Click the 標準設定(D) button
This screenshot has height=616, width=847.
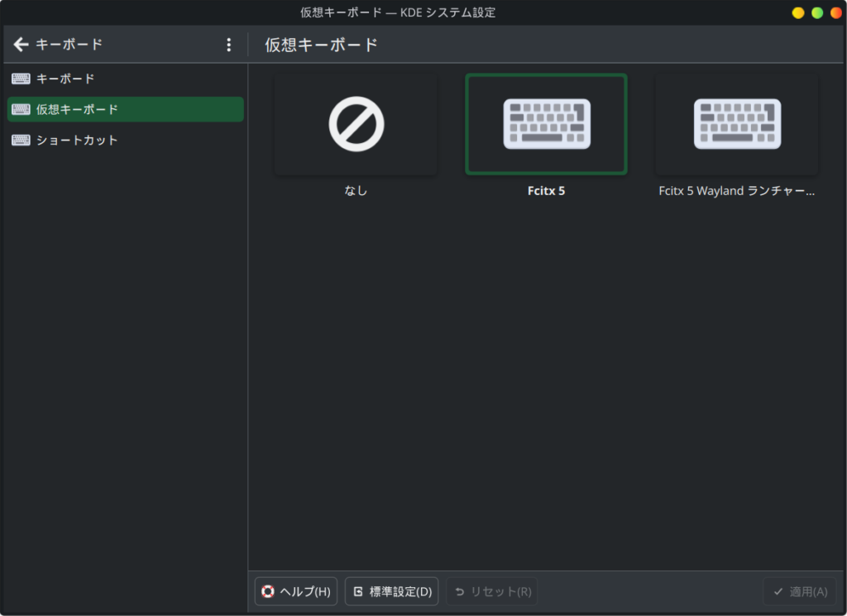pyautogui.click(x=391, y=591)
